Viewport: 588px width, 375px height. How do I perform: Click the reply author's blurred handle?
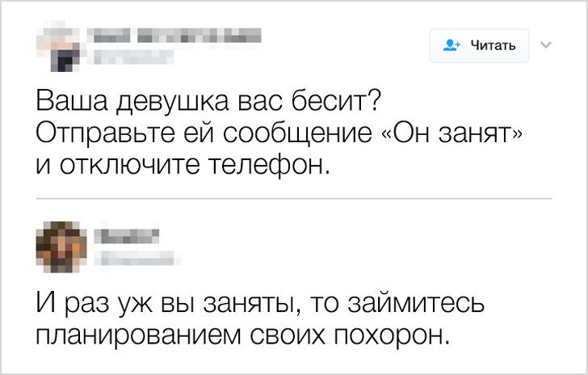(x=137, y=259)
